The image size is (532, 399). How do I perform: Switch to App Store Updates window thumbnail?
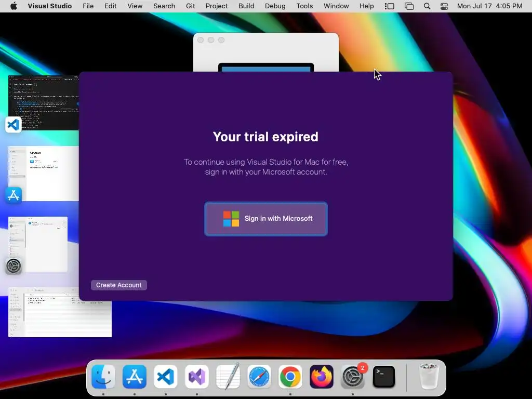point(44,174)
